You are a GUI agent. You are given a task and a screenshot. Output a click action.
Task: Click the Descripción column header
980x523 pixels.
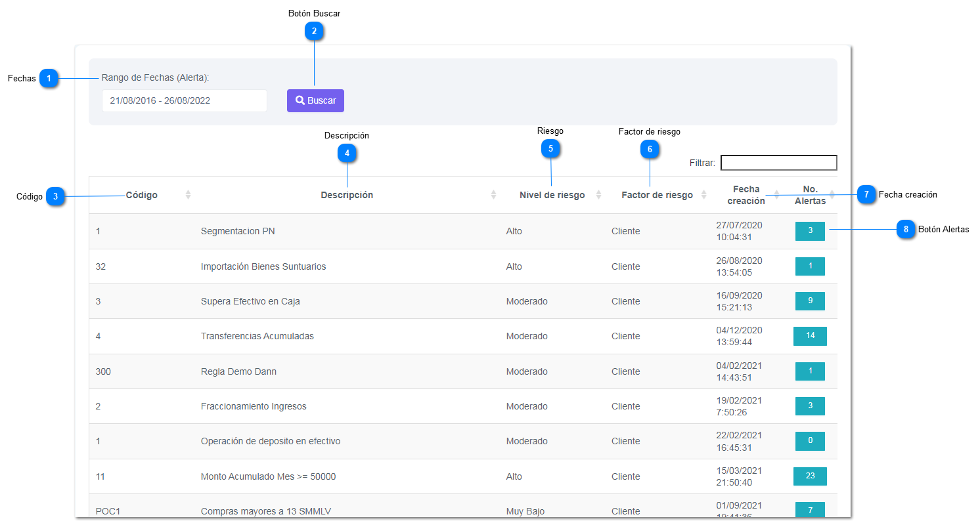click(x=347, y=195)
